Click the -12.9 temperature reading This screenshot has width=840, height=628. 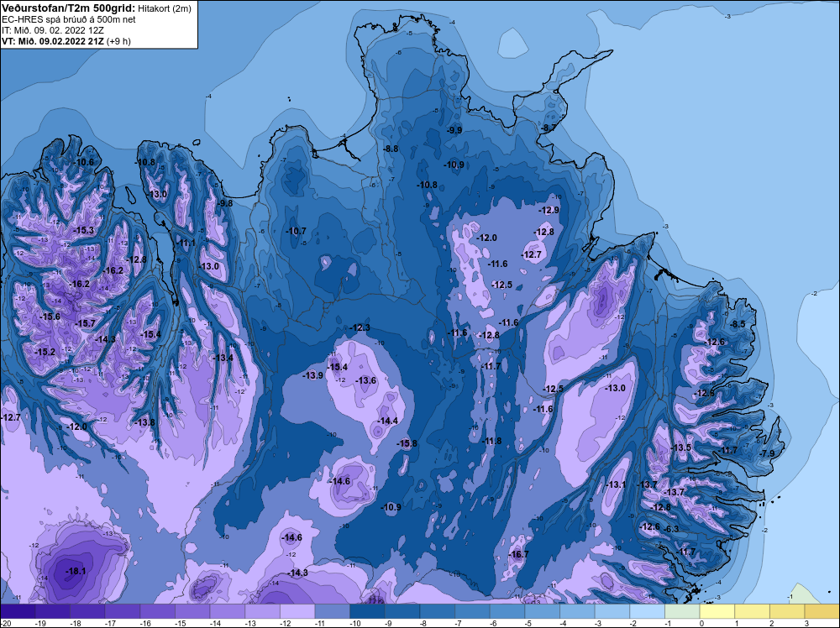click(x=549, y=210)
